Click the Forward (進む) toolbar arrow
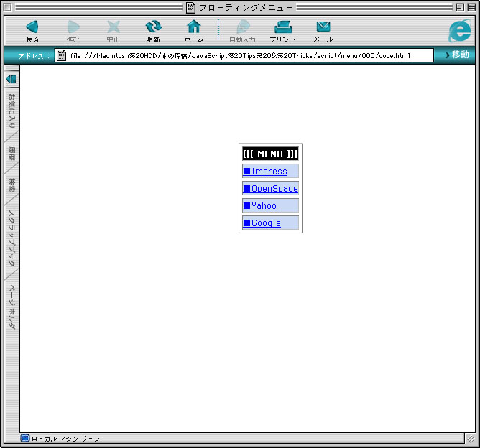 [73, 27]
